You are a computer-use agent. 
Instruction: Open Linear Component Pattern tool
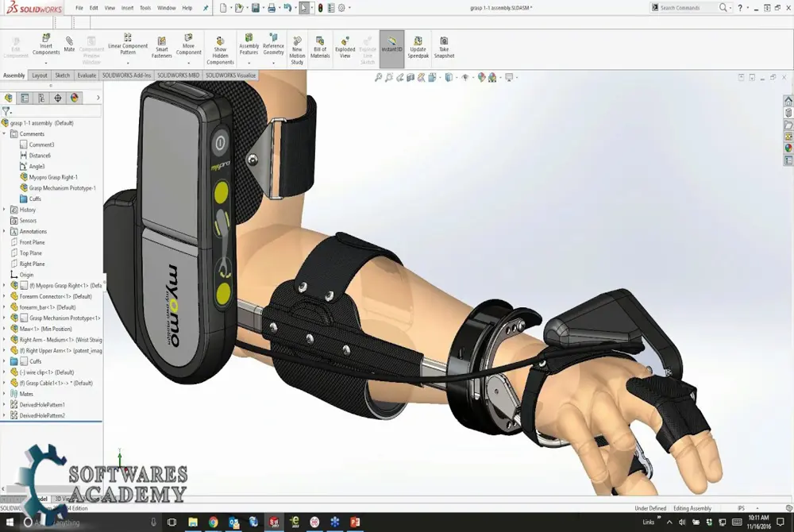click(128, 44)
